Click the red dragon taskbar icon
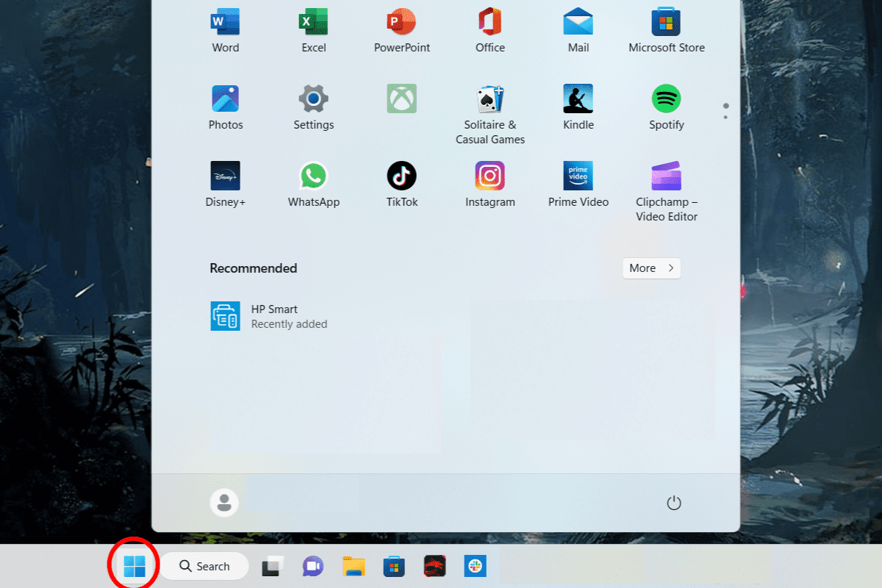The height and width of the screenshot is (588, 882). [x=434, y=566]
